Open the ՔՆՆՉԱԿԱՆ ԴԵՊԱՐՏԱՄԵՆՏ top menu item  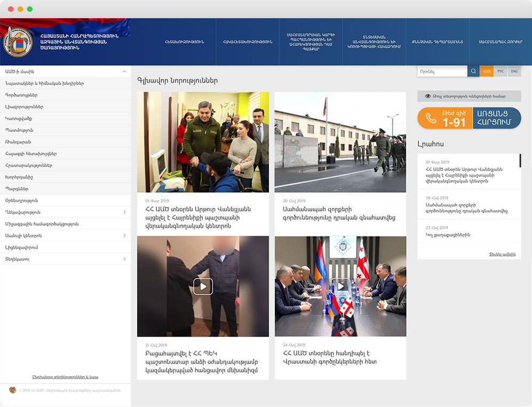[437, 42]
